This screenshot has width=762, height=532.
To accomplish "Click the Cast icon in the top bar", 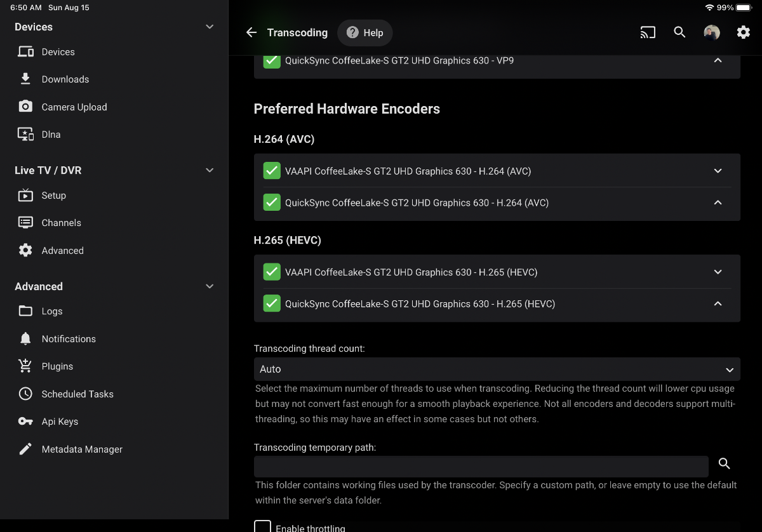I will pyautogui.click(x=648, y=32).
